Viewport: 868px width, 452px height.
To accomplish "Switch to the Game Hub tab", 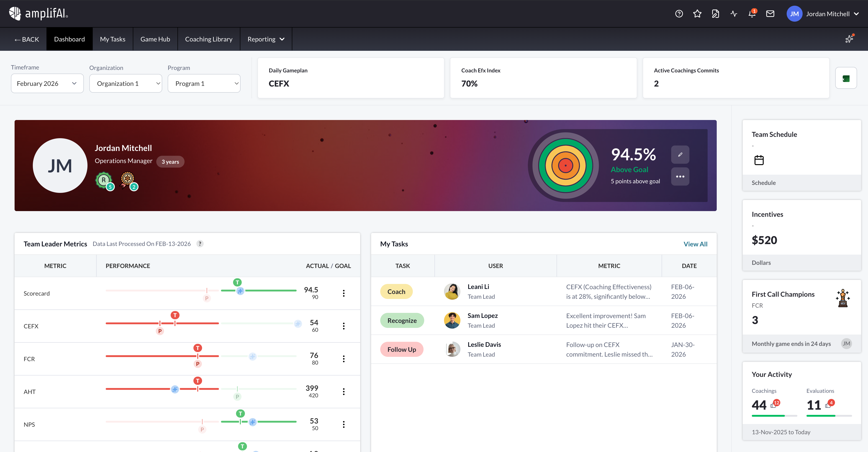I will [x=155, y=39].
